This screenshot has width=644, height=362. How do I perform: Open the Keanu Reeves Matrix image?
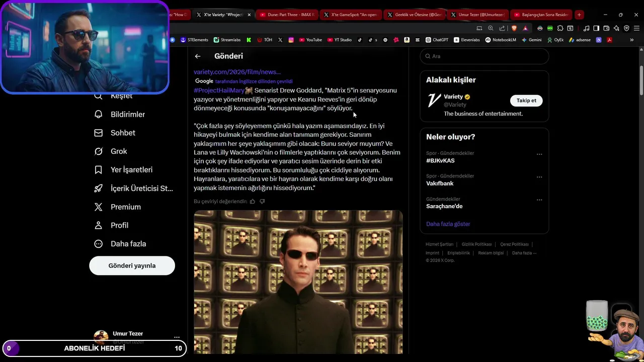coord(298,282)
